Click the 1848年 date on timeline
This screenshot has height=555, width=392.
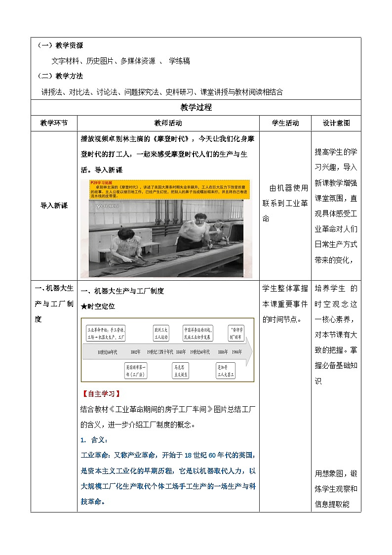181,352
